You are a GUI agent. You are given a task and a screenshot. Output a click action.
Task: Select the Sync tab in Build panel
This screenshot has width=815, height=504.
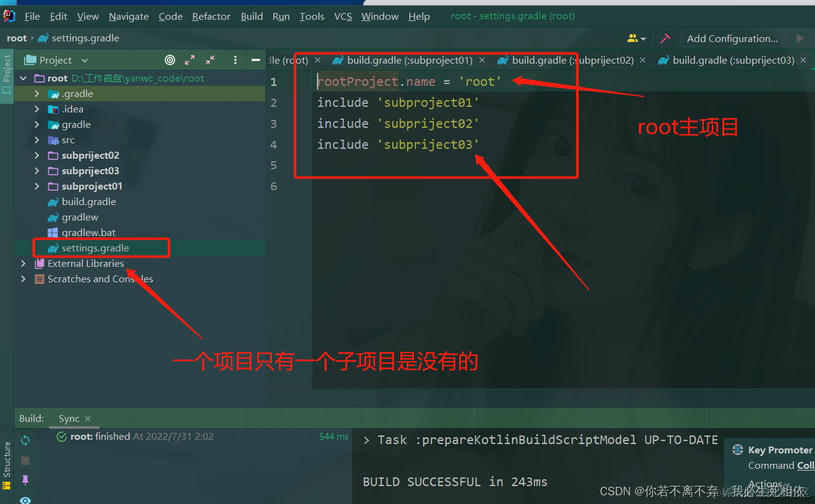[69, 419]
